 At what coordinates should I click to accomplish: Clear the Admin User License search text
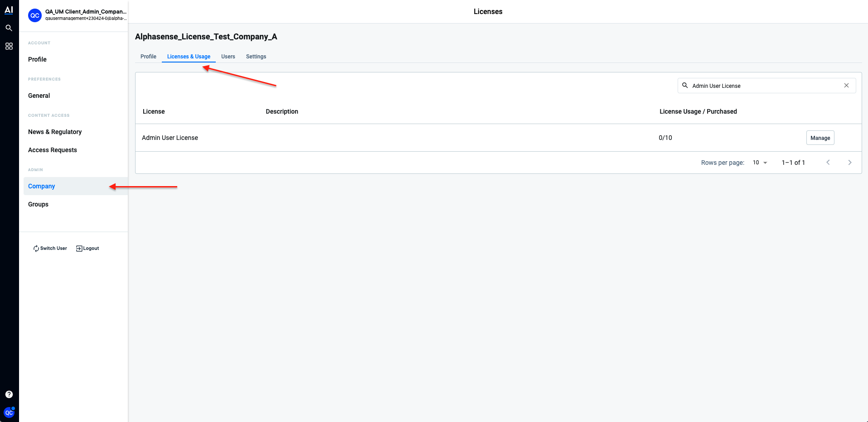coord(846,86)
